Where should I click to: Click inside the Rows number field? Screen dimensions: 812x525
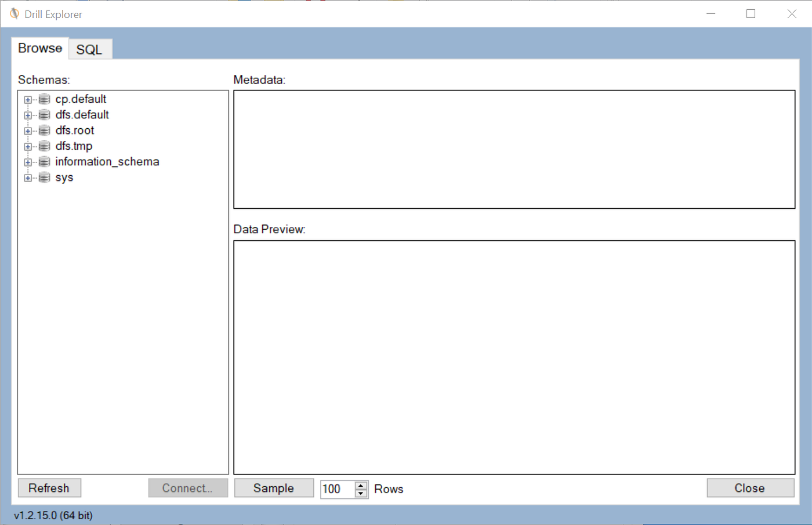tap(336, 489)
